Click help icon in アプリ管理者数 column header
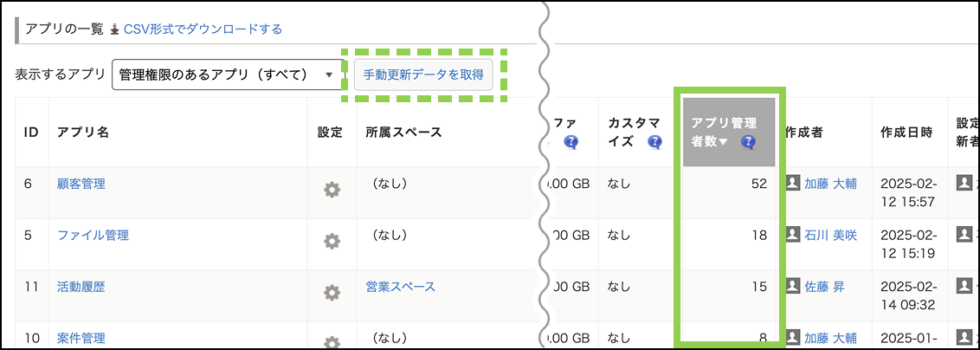 point(748,142)
